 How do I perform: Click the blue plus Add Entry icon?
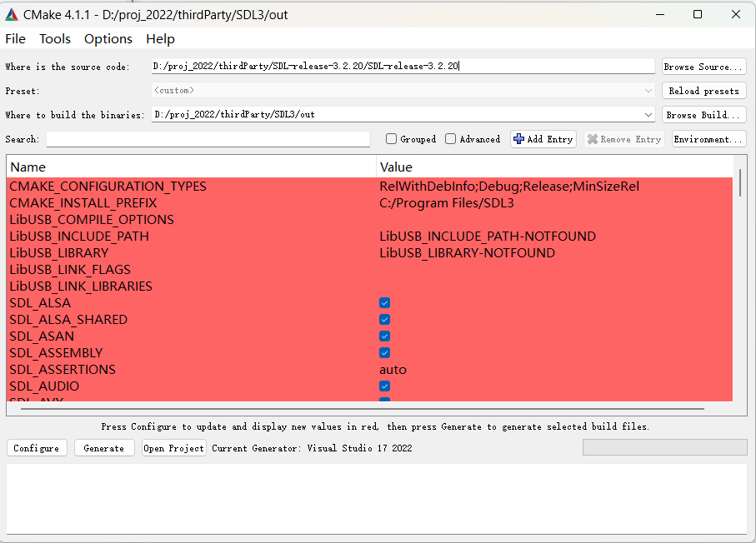(518, 139)
